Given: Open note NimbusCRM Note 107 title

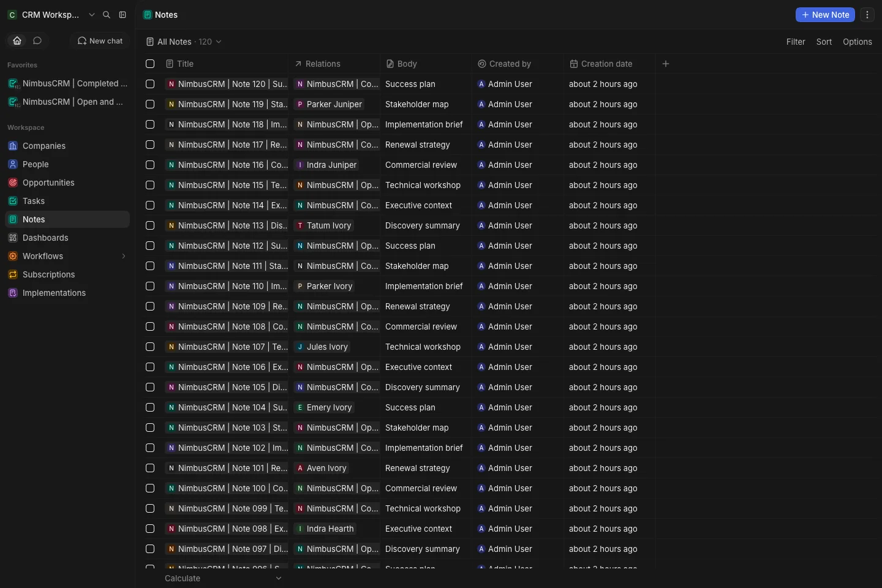Looking at the screenshot, I should tap(227, 347).
